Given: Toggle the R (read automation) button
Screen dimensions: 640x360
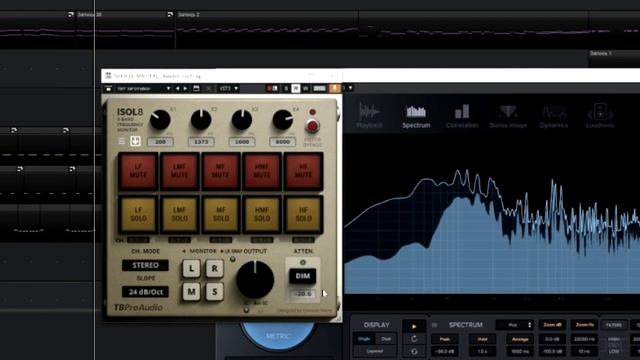Looking at the screenshot, I should point(296,89).
